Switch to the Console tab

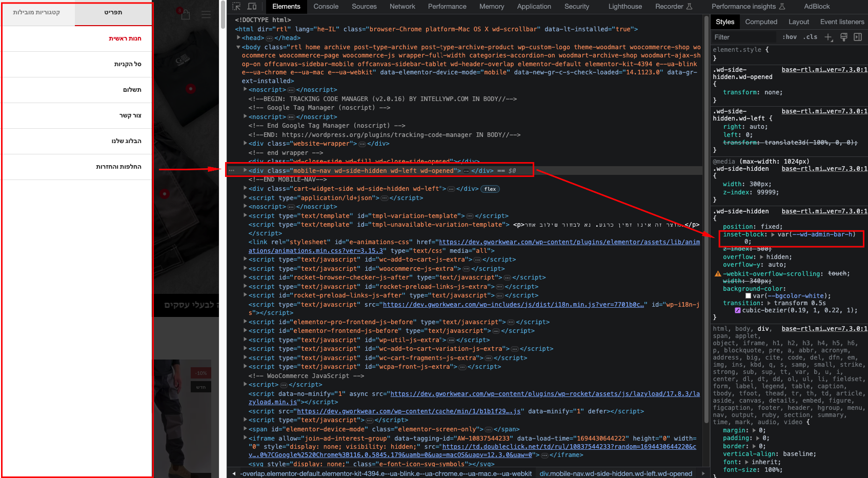(326, 6)
